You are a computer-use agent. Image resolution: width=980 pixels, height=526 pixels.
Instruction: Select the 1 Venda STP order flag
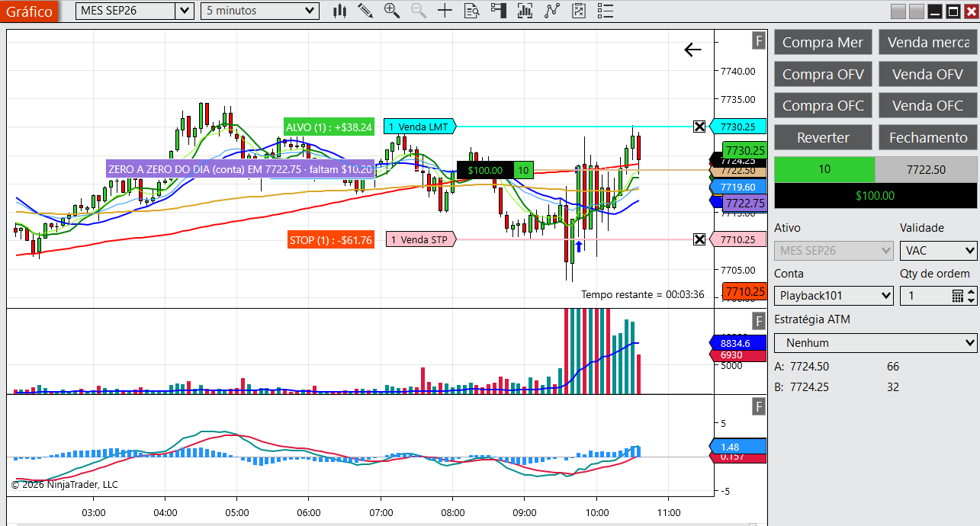(421, 239)
